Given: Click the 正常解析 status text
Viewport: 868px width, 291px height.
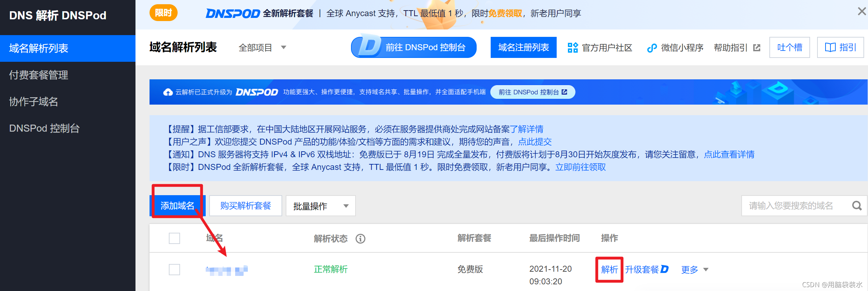Looking at the screenshot, I should tap(331, 269).
